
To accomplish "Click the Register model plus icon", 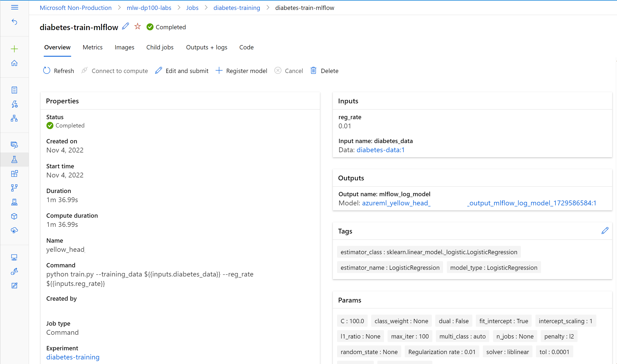I will pos(218,71).
